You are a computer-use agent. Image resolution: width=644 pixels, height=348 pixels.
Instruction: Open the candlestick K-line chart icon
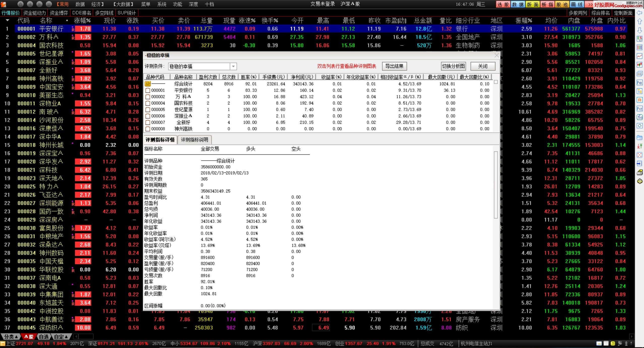click(x=639, y=65)
